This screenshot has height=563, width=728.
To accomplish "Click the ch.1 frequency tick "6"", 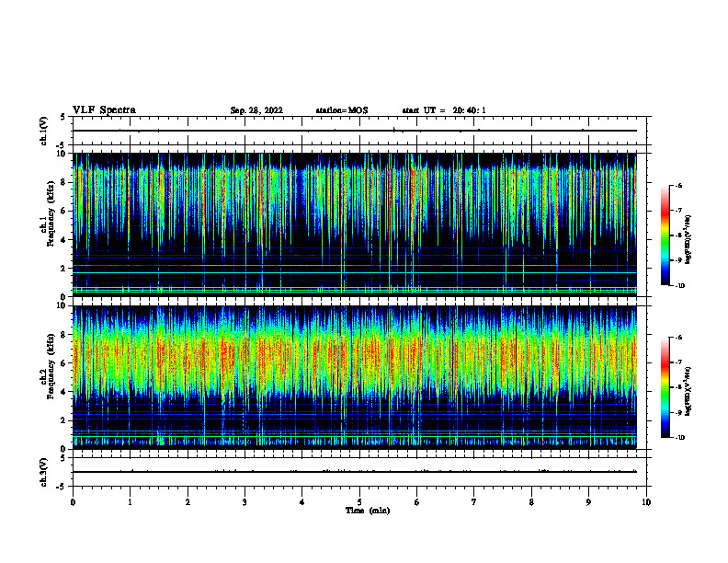I will [64, 211].
